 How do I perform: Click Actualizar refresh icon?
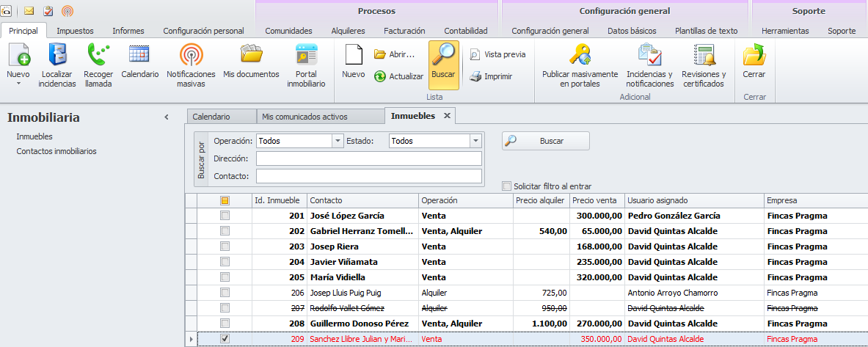[380, 76]
